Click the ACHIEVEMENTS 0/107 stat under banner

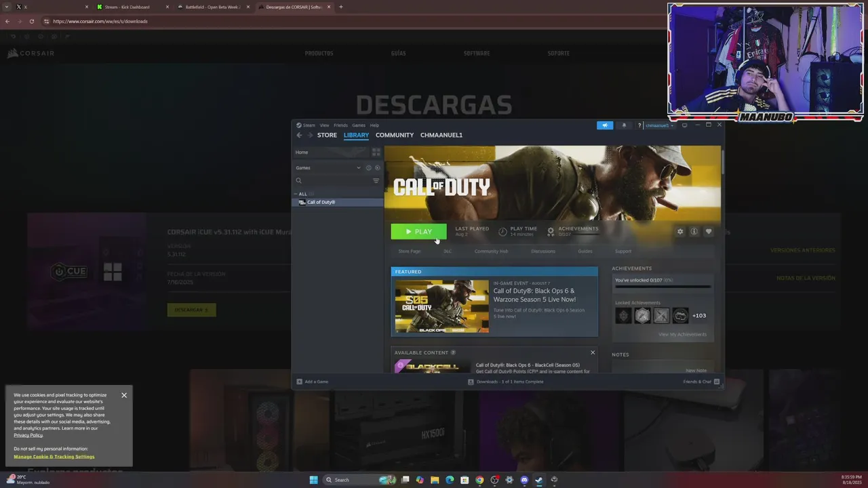point(573,231)
